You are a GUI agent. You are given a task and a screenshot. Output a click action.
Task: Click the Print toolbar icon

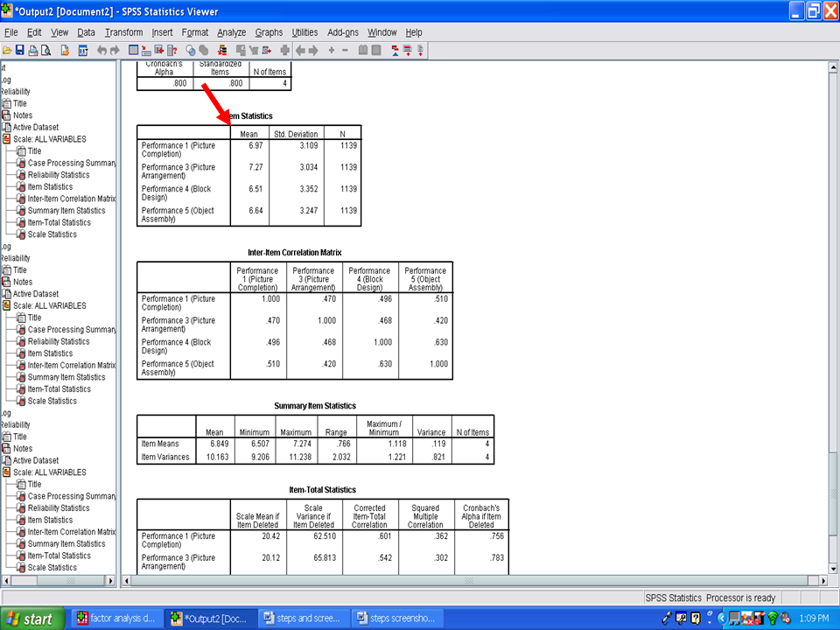(x=32, y=50)
